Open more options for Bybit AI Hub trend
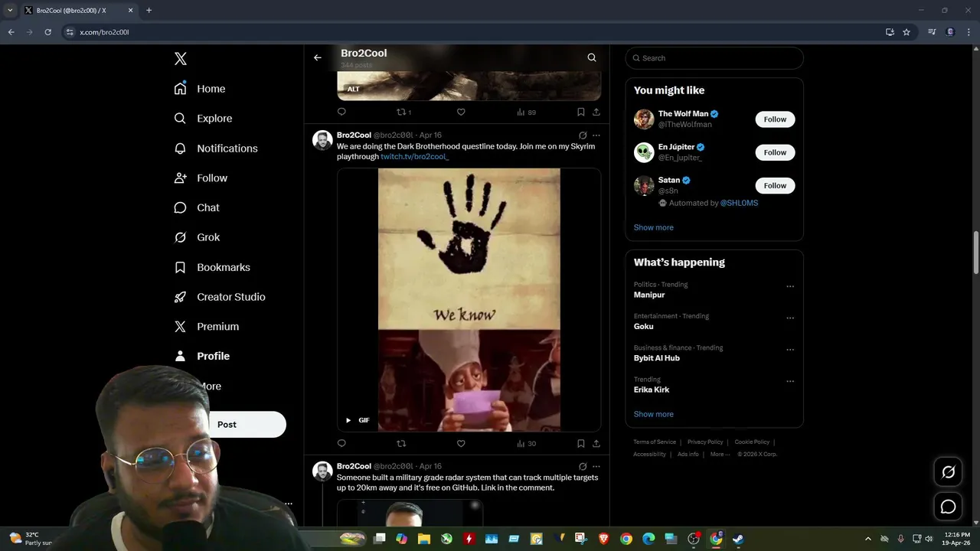The height and width of the screenshot is (551, 980). 790,350
